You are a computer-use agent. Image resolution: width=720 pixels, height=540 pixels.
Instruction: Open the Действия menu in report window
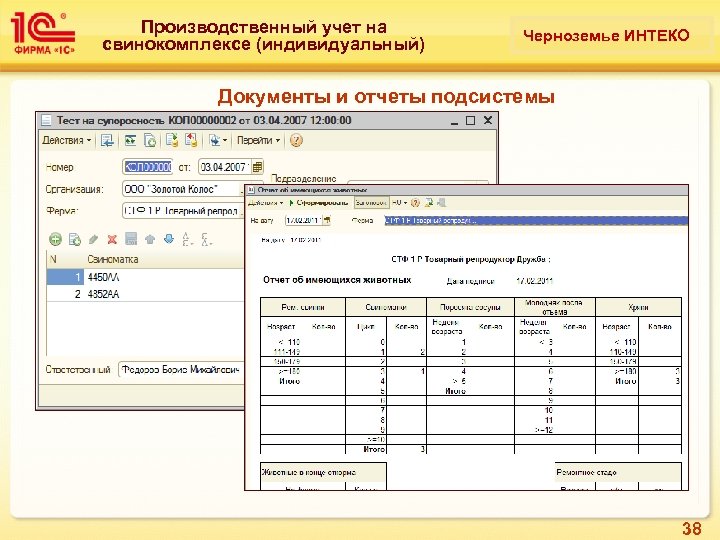point(265,202)
